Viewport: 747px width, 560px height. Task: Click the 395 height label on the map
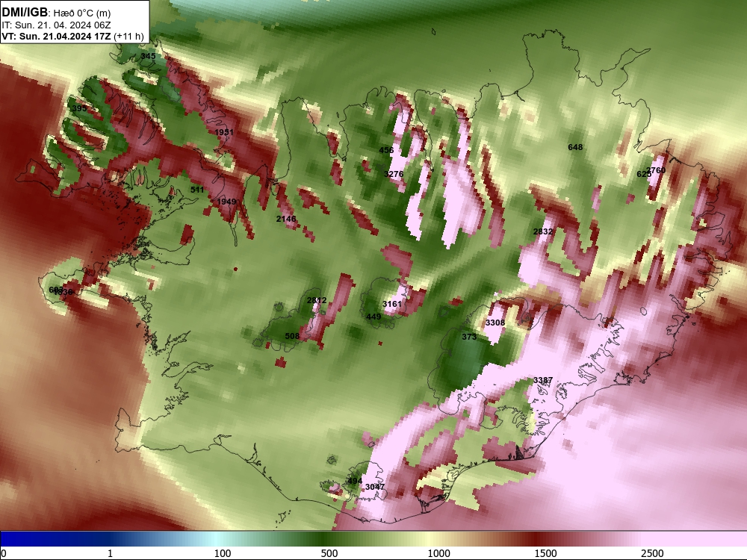80,108
